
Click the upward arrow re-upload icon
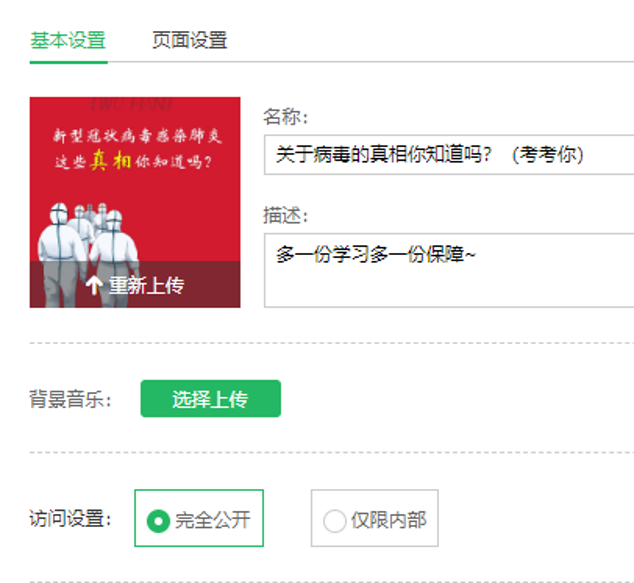coord(94,285)
